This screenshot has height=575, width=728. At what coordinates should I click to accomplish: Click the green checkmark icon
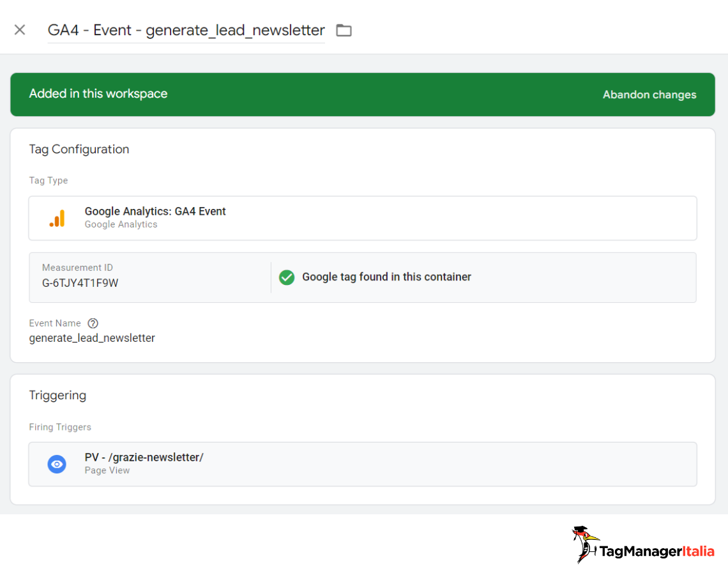[x=287, y=277]
